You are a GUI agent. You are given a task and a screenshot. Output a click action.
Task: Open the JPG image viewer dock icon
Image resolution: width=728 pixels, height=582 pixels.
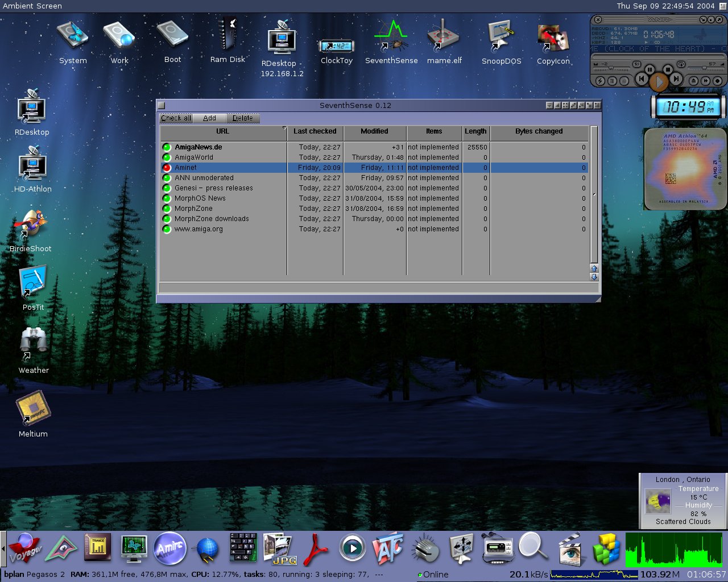click(x=280, y=548)
